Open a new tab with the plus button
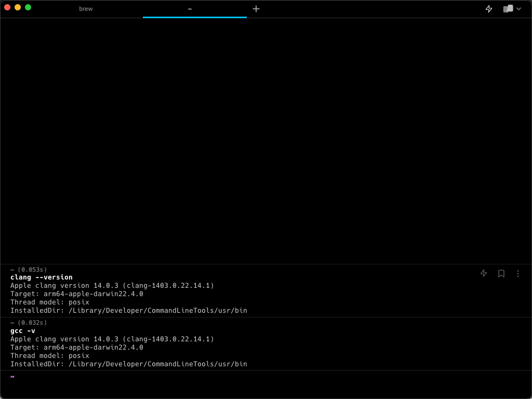532x399 pixels. tap(256, 9)
